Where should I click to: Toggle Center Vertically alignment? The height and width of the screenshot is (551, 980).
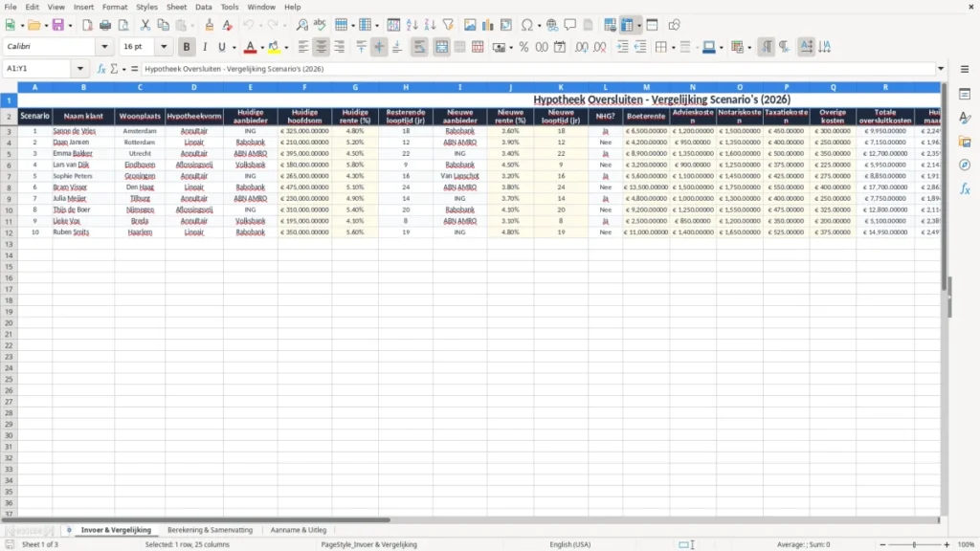pos(379,47)
